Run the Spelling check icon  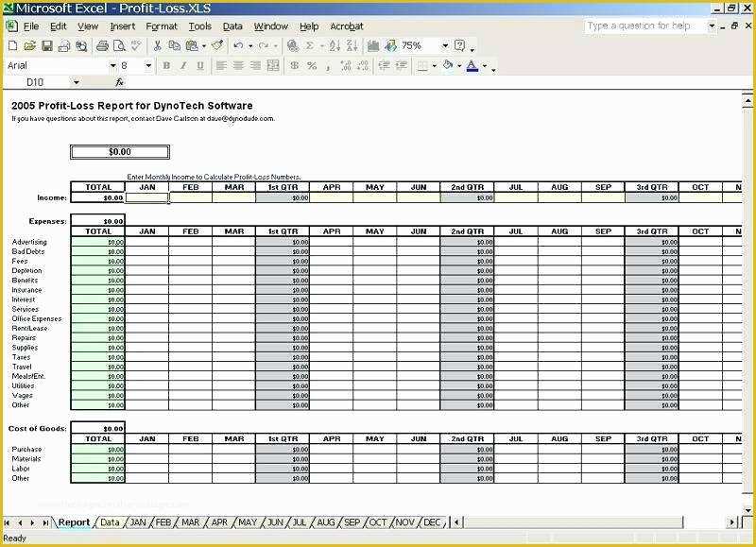[x=136, y=45]
